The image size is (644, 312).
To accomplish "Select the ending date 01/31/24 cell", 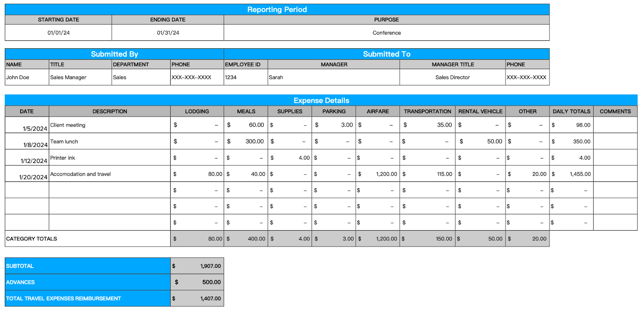I will tap(168, 33).
